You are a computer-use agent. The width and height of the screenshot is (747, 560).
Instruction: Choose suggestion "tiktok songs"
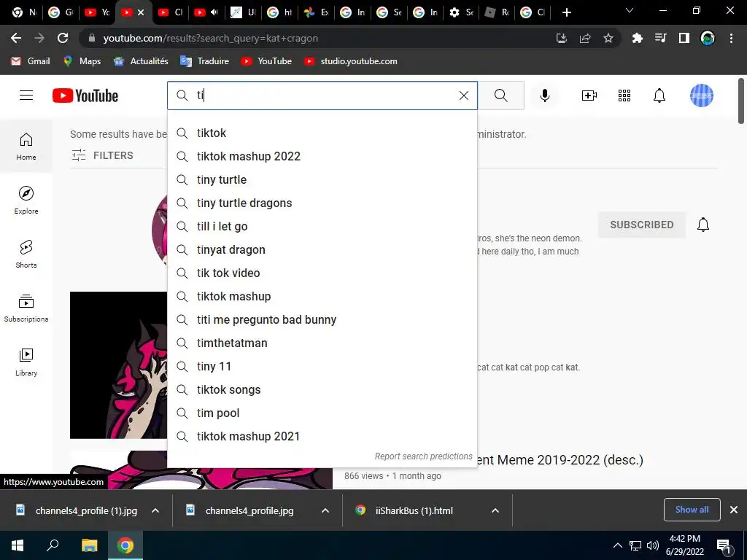coord(322,389)
